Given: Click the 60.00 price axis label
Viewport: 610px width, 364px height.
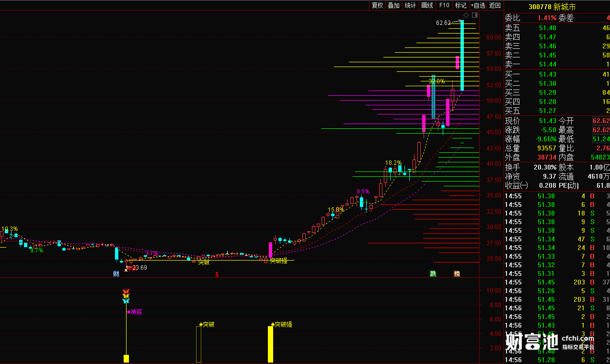Looking at the screenshot, I should coord(494,37).
